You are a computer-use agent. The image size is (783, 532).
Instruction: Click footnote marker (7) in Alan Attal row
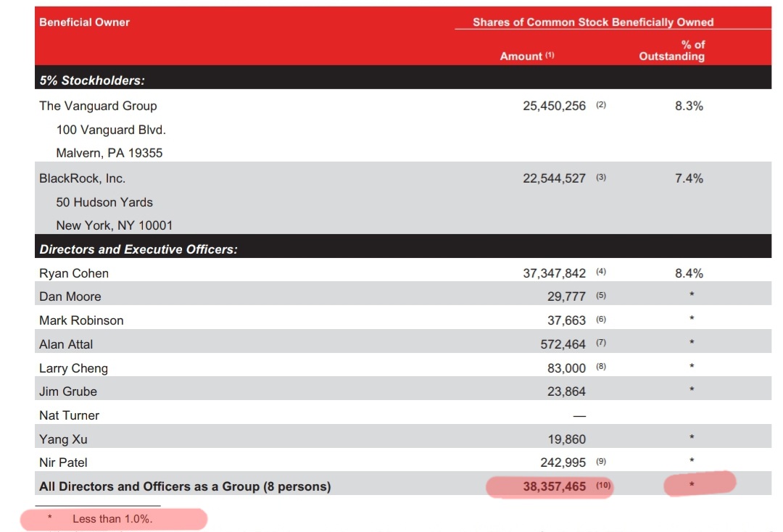point(601,343)
